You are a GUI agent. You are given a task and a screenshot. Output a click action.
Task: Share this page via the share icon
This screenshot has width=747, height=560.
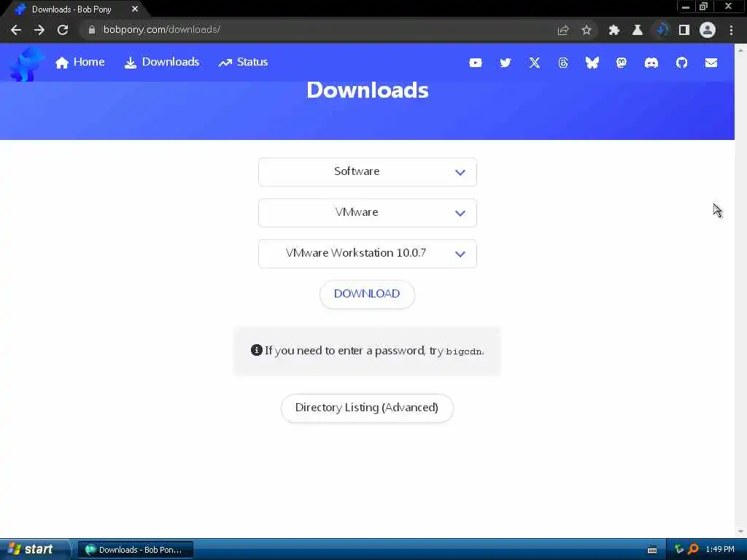point(563,30)
